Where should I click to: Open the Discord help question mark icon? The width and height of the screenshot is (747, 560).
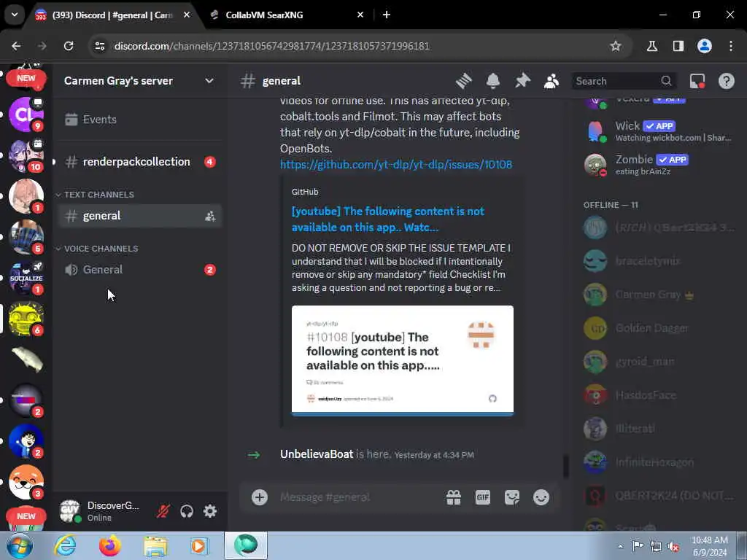point(726,81)
